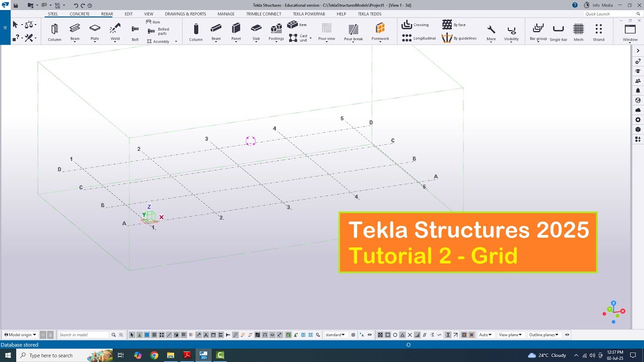Toggle snap to perpendicular points switch

[418, 335]
